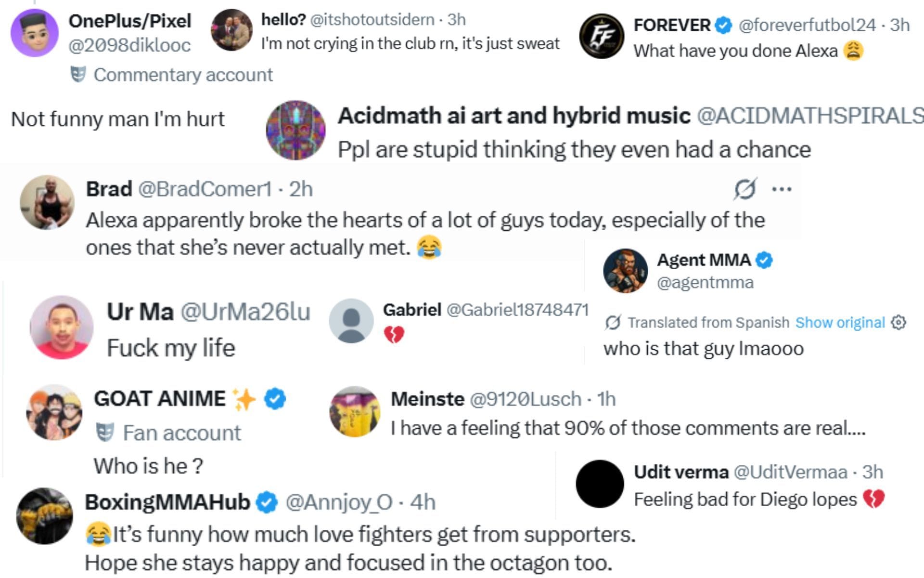Click the translation settings gear icon

click(898, 322)
